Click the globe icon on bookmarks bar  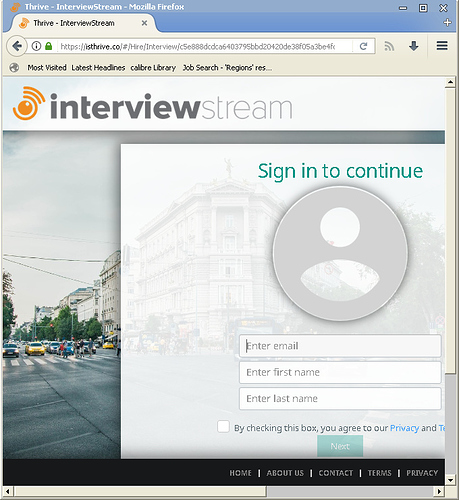14,68
